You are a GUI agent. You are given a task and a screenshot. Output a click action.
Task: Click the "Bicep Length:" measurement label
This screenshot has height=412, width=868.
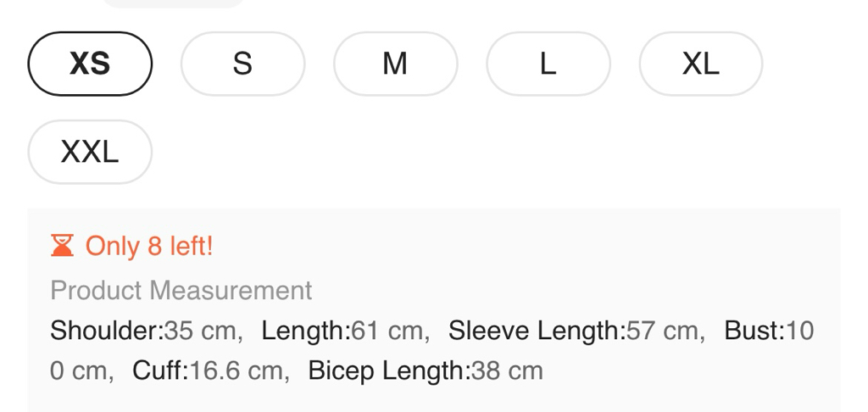(388, 371)
